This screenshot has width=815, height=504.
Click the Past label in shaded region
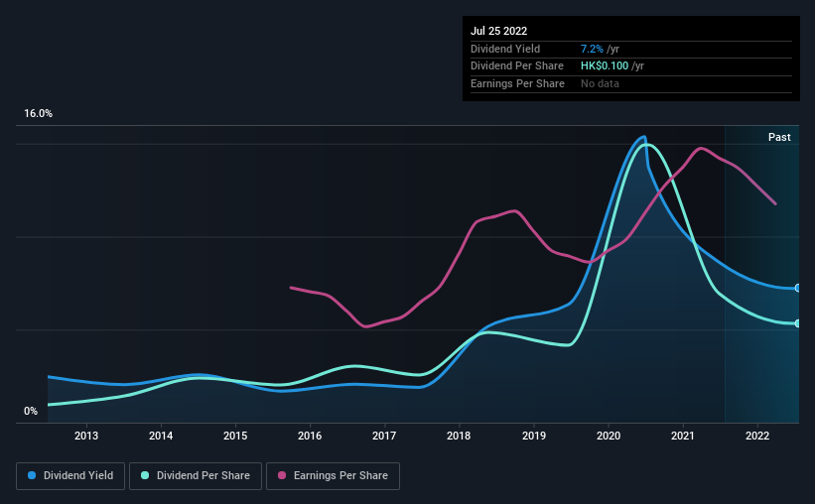779,137
